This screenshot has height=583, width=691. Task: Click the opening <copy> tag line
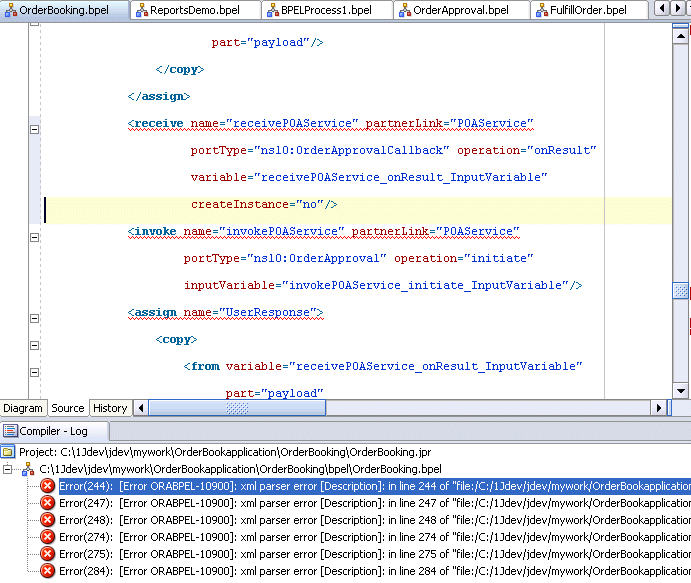click(176, 339)
